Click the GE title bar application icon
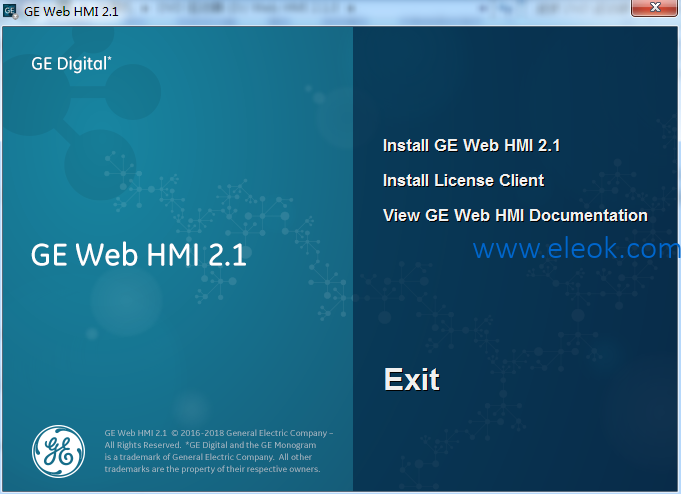The width and height of the screenshot is (681, 494). pyautogui.click(x=10, y=11)
